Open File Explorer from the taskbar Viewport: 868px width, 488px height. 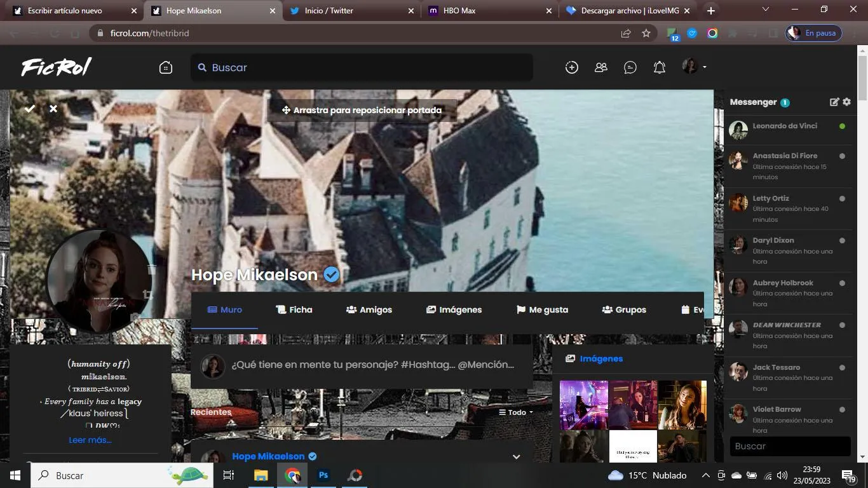(261, 475)
